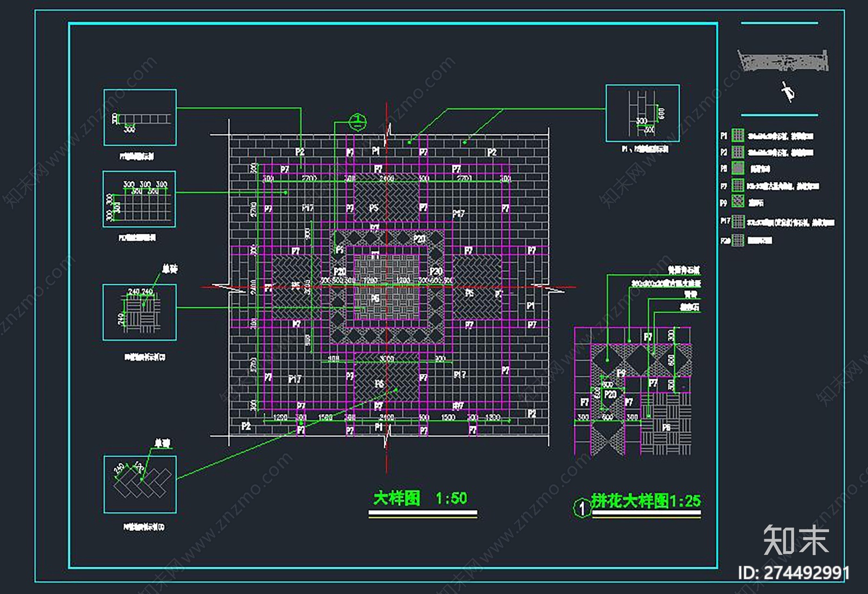
Task: Select the P9 cross-hatched legend swatch
Action: pyautogui.click(x=738, y=202)
